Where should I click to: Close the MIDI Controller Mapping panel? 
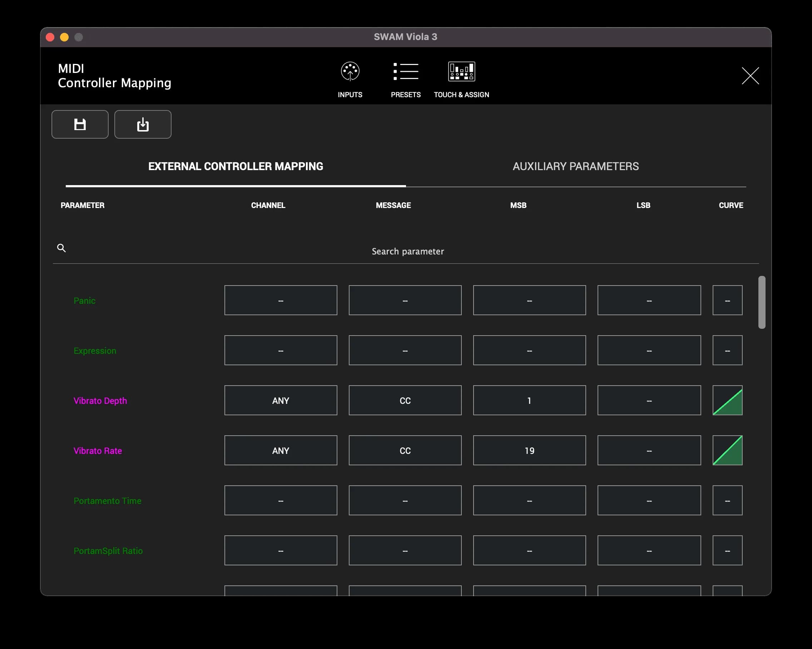[750, 76]
